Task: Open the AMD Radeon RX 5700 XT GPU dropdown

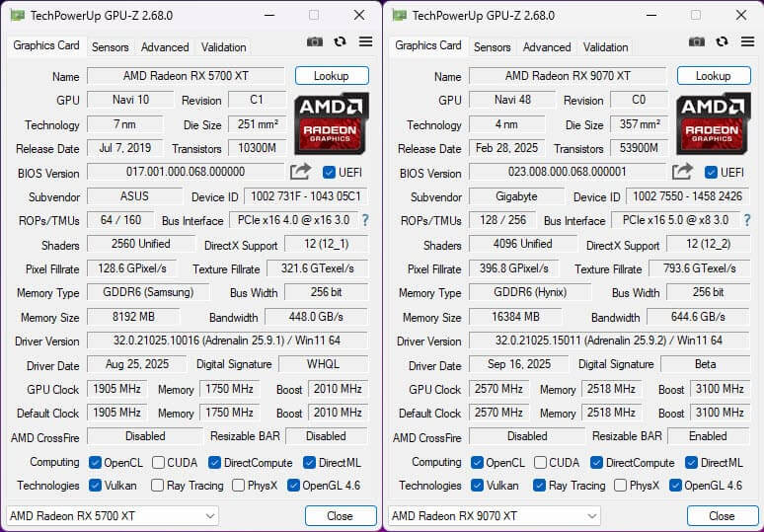Action: point(113,515)
